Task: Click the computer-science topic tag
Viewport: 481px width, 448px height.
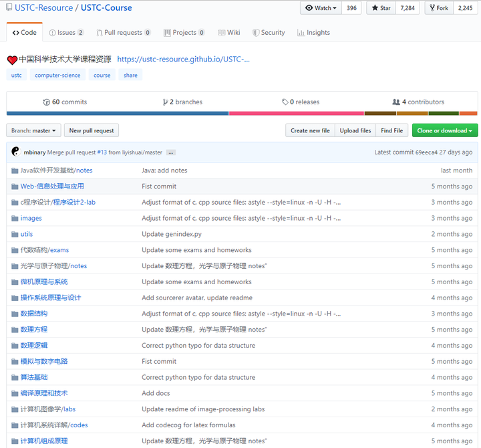Action: tap(57, 76)
